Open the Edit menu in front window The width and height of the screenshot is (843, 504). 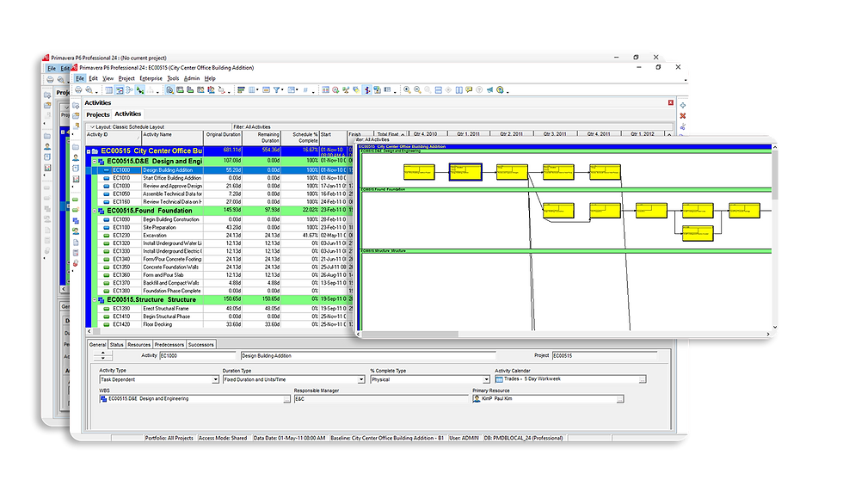pos(93,78)
